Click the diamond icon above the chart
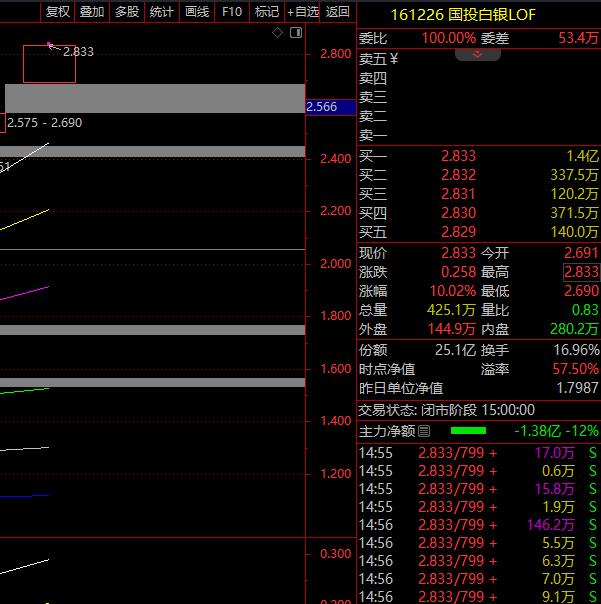 (278, 33)
